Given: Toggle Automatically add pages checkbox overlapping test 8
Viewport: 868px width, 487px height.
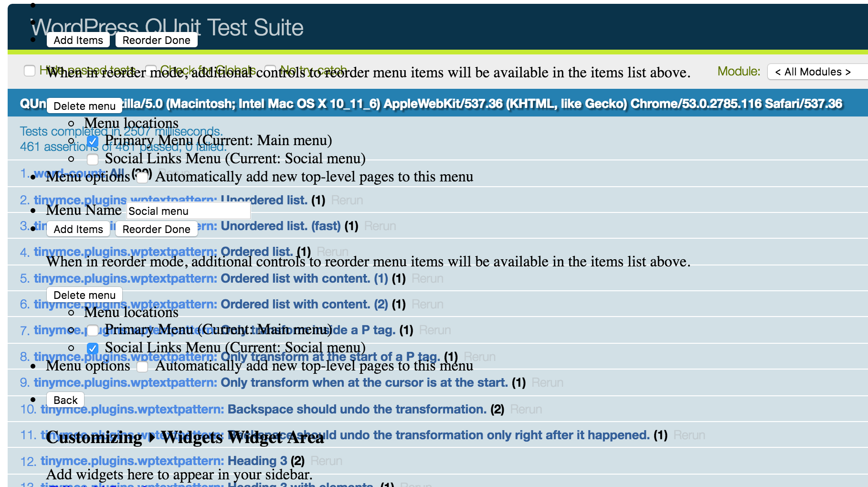Looking at the screenshot, I should coord(142,366).
